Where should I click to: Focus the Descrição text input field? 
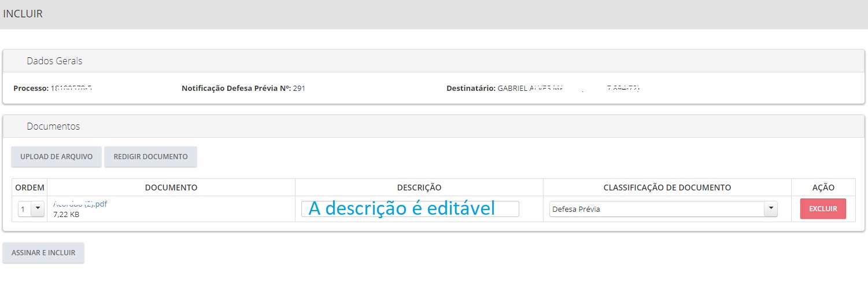point(410,209)
